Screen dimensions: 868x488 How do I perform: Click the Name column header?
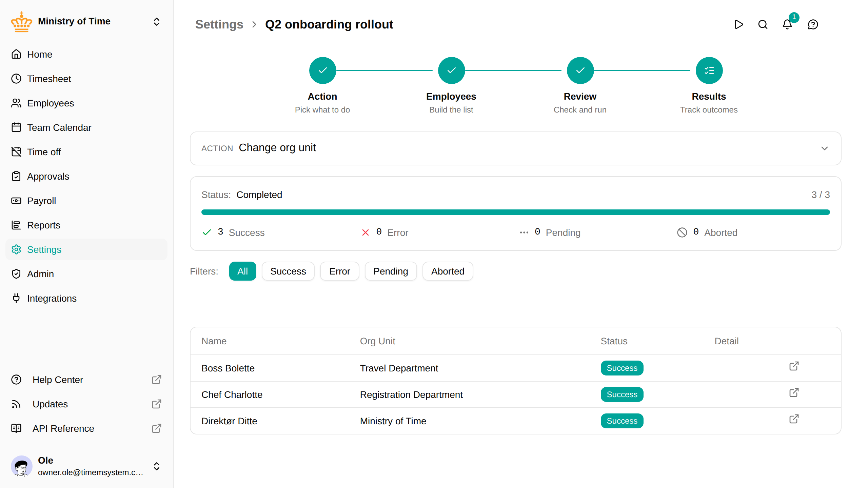point(214,341)
